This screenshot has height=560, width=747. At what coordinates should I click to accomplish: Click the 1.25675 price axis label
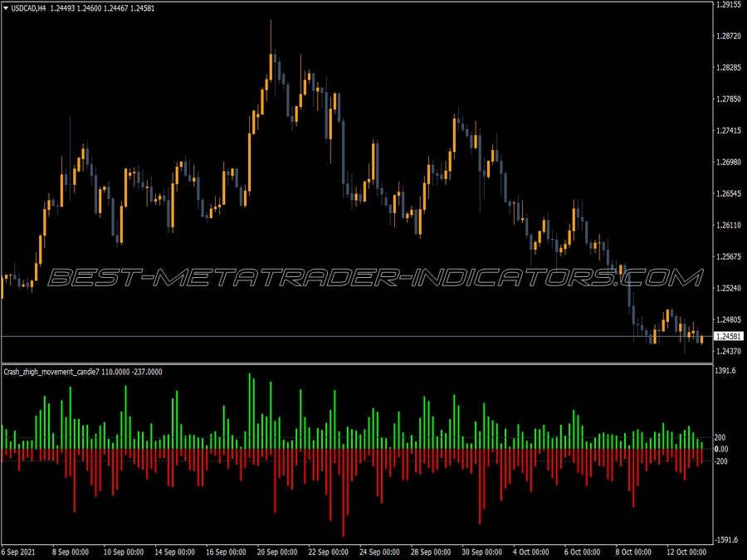729,256
